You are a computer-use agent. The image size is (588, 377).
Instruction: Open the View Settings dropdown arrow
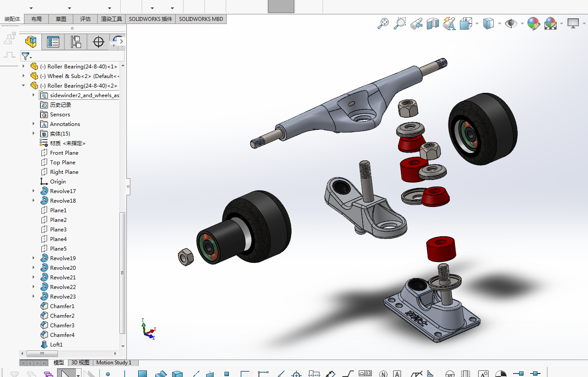(583, 24)
